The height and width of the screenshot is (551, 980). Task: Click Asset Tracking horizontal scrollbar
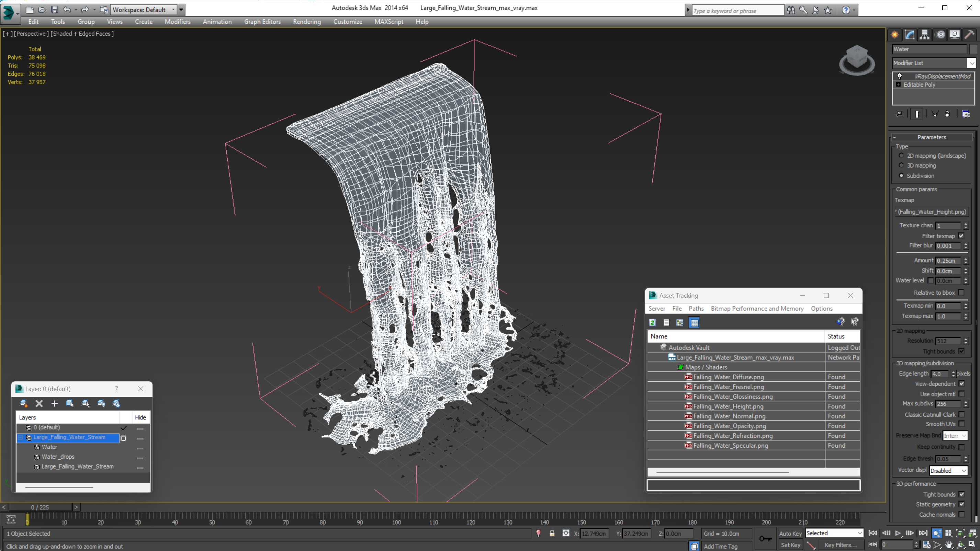click(x=722, y=472)
